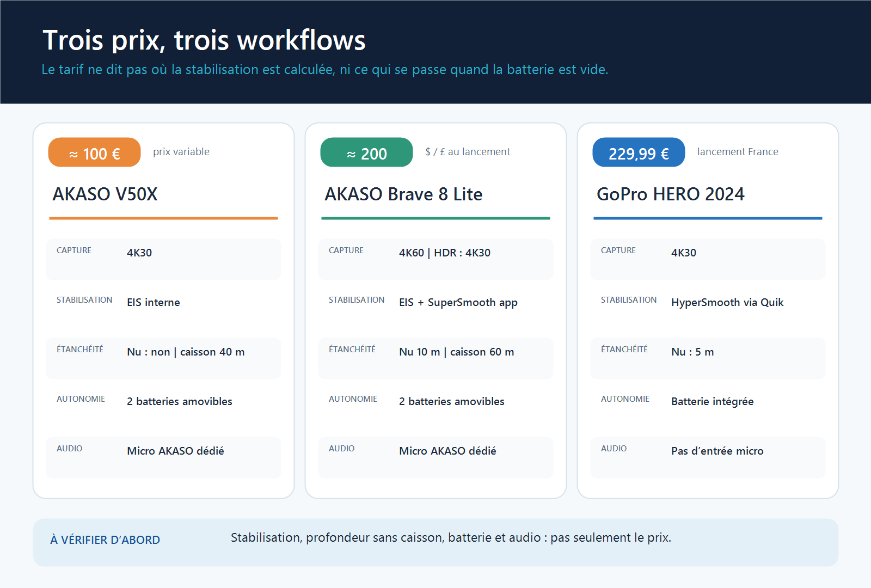Click the AUDIO label in GoPro HERO card
The image size is (871, 588).
coord(614,449)
